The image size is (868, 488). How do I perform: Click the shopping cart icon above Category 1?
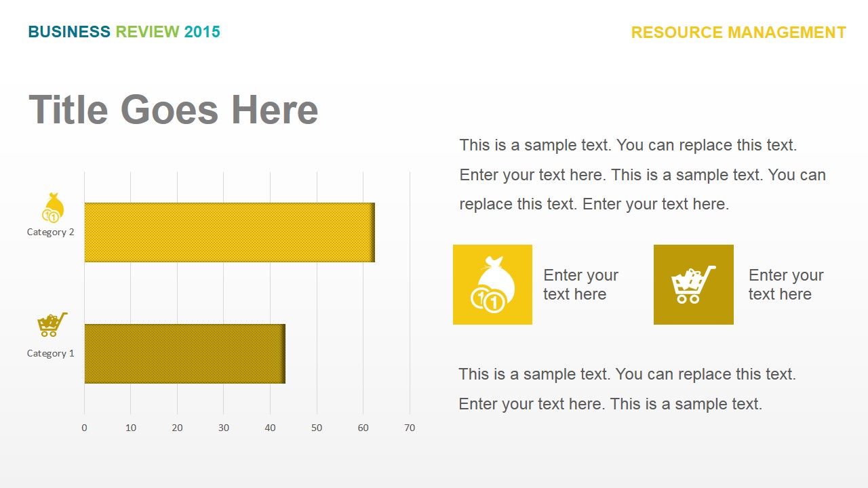click(x=52, y=325)
